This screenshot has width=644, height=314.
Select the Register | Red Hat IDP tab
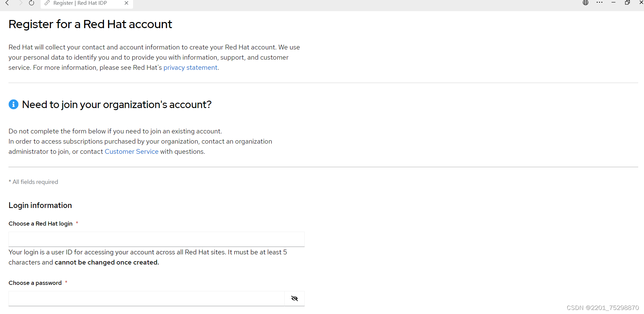(x=87, y=3)
